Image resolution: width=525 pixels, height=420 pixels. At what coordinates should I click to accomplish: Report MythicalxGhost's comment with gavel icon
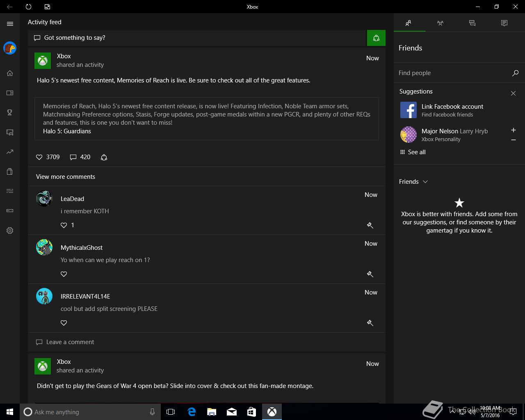[x=370, y=274]
